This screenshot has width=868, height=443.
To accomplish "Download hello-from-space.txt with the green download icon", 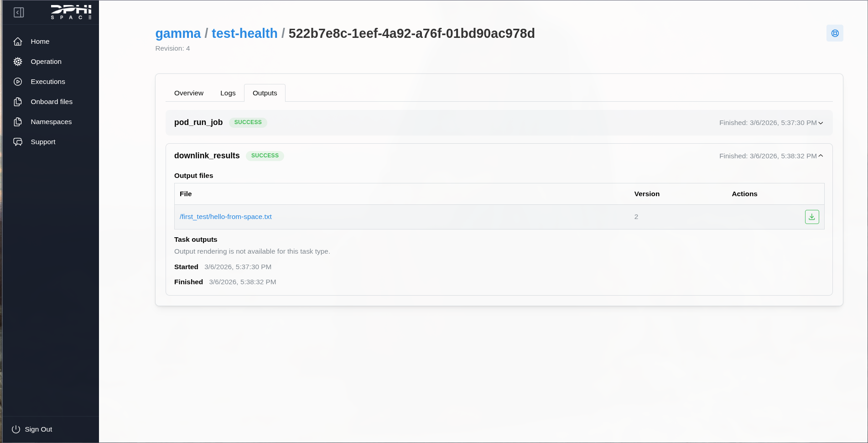I will 812,217.
